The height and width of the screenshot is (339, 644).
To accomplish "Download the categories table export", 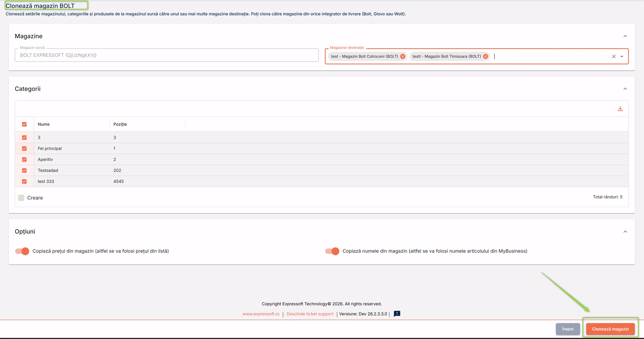I will coord(620,109).
